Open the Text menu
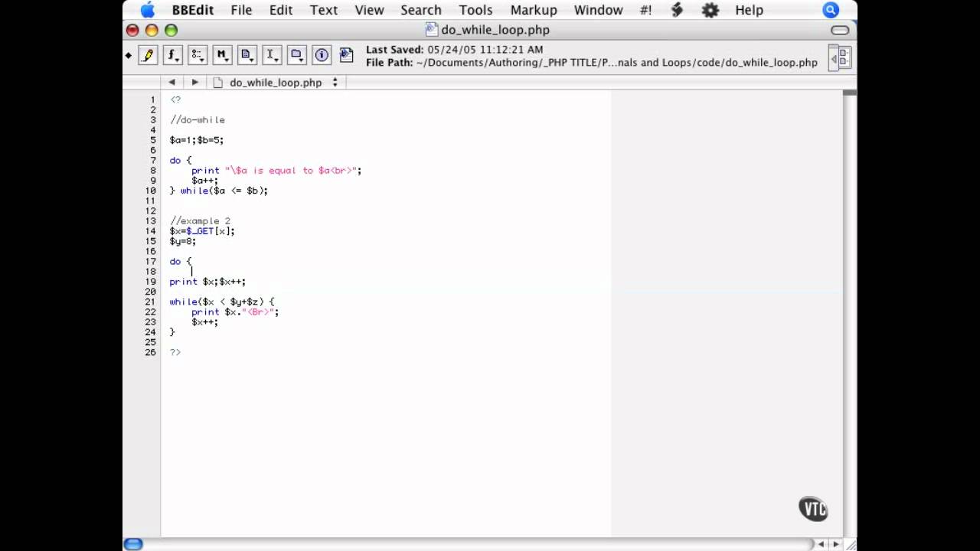Image resolution: width=980 pixels, height=551 pixels. [x=323, y=10]
